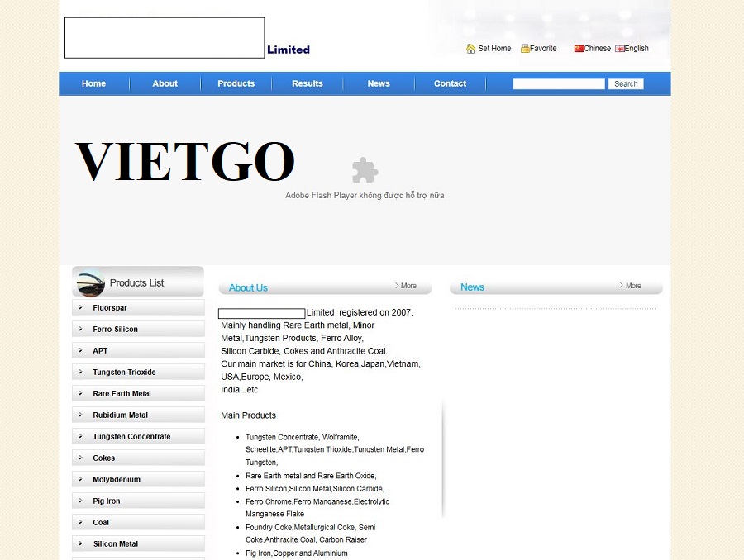Expand About Us with More link
This screenshot has width=744, height=560.
tap(406, 286)
